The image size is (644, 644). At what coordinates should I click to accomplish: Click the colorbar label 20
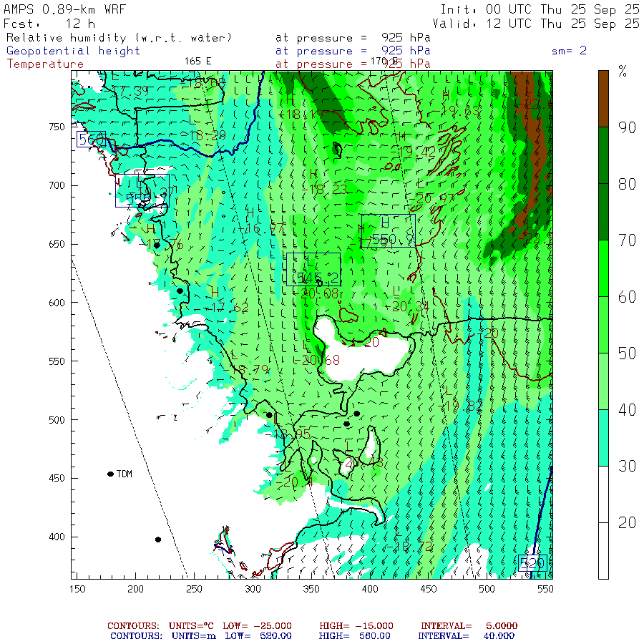(x=627, y=522)
